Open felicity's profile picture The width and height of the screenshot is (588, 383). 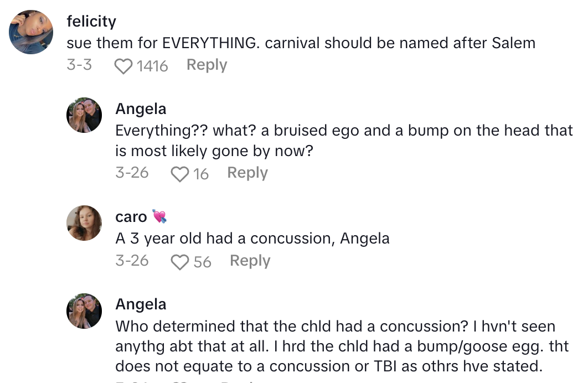pyautogui.click(x=32, y=32)
